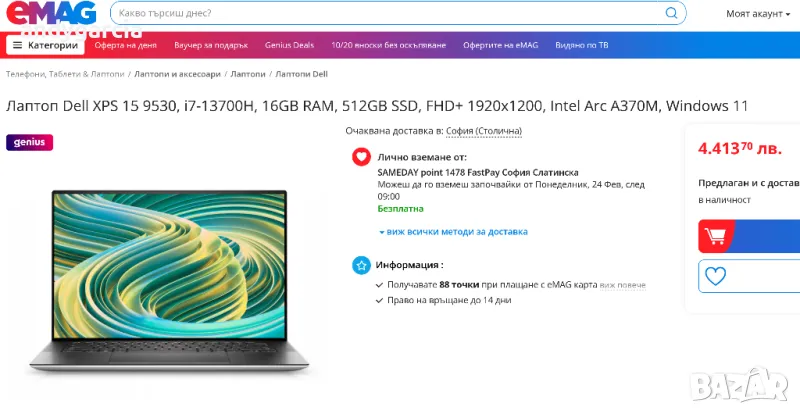Open the Моят акаунт dropdown

tap(758, 14)
